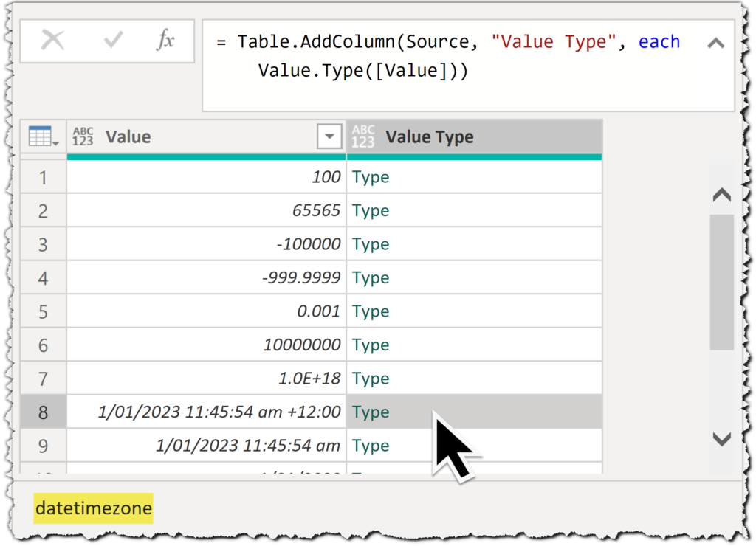Open the Type link in row 7

(371, 379)
